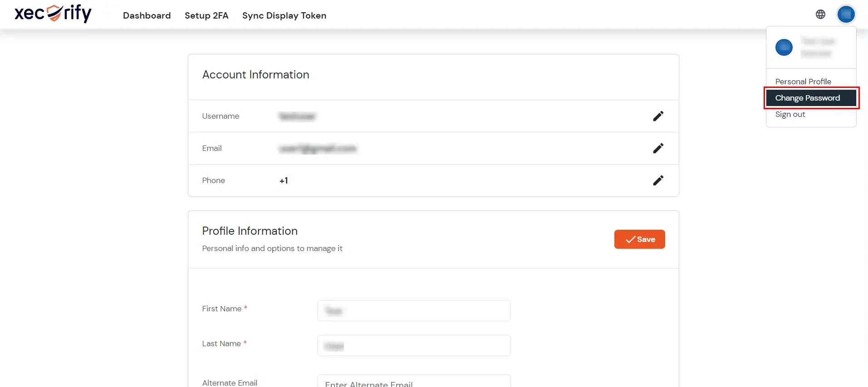Image resolution: width=868 pixels, height=387 pixels.
Task: Click the Xecurify logo
Action: [x=53, y=13]
